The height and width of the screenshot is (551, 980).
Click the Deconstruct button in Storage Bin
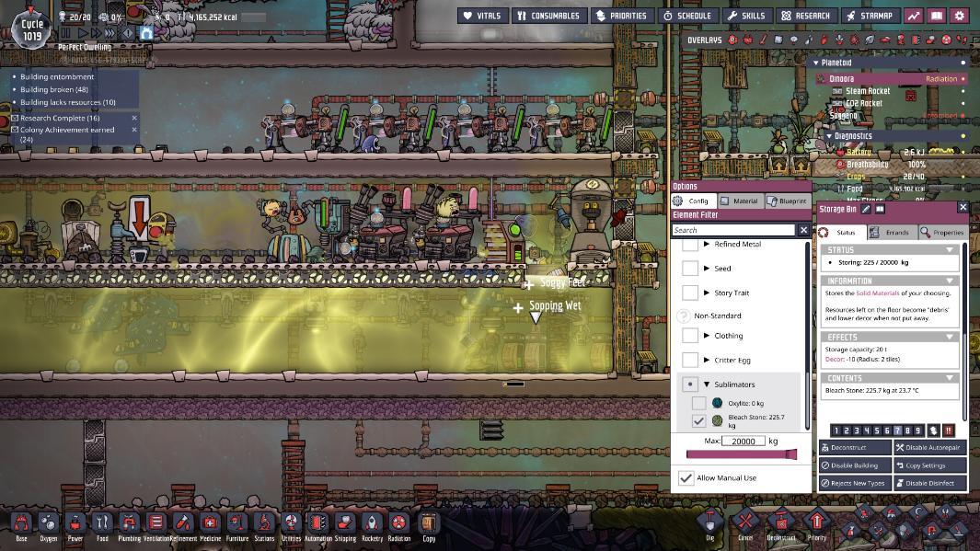(x=855, y=448)
